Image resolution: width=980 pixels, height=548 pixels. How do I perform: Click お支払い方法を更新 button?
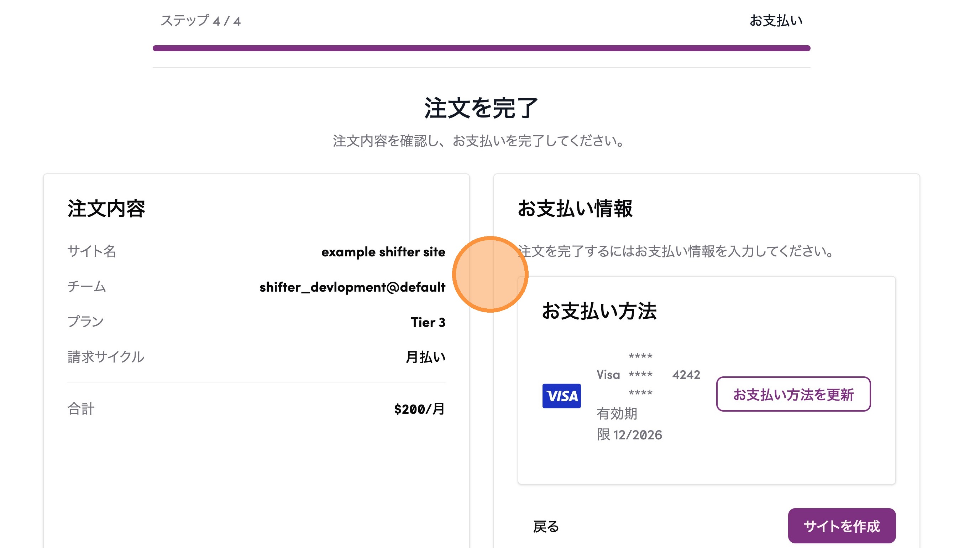coord(793,394)
